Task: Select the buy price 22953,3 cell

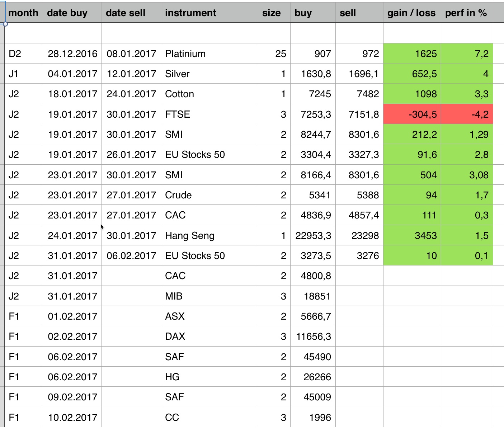Action: pyautogui.click(x=313, y=236)
